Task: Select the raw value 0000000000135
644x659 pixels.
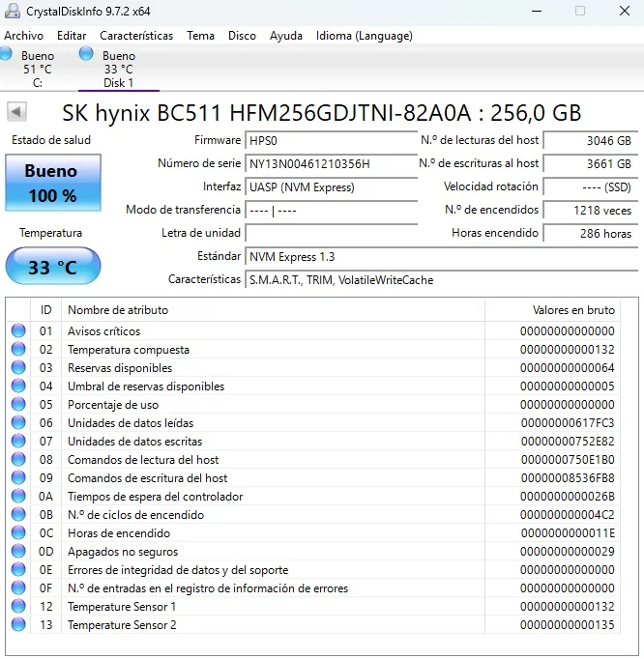Action: point(568,625)
